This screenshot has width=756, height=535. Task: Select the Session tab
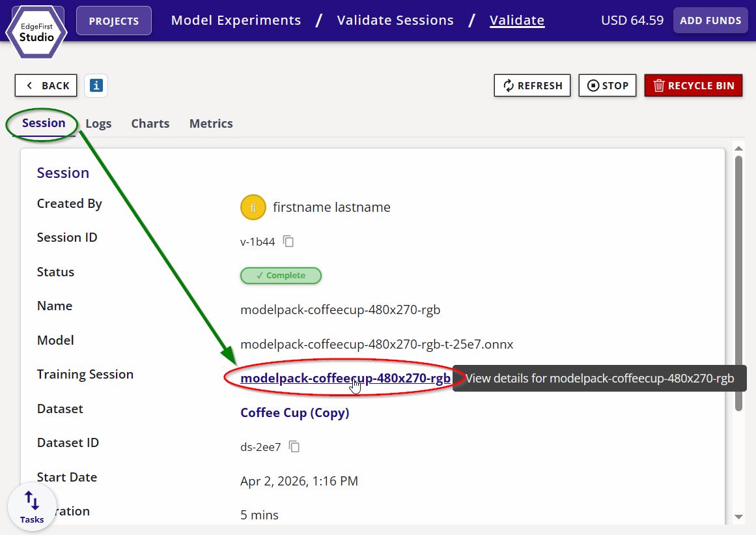pos(44,123)
